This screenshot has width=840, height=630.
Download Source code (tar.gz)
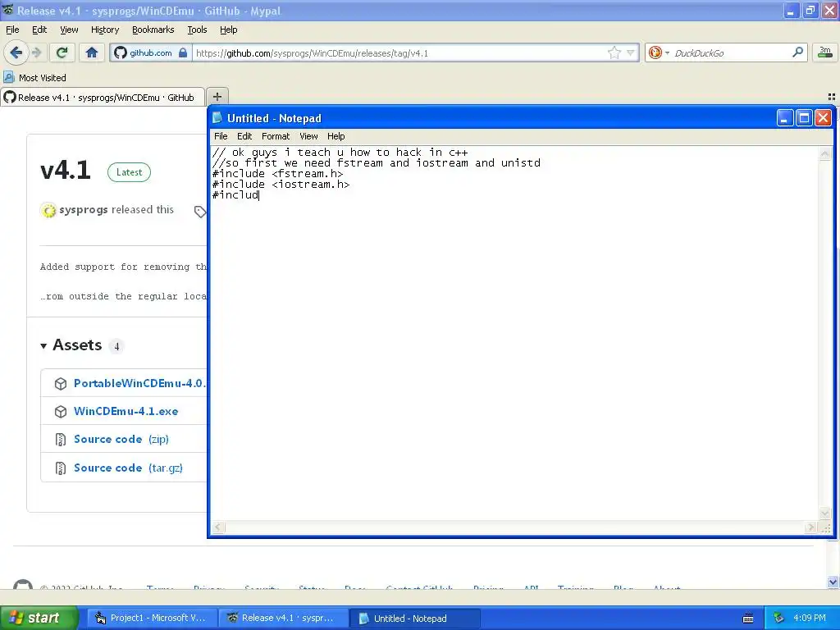(128, 468)
